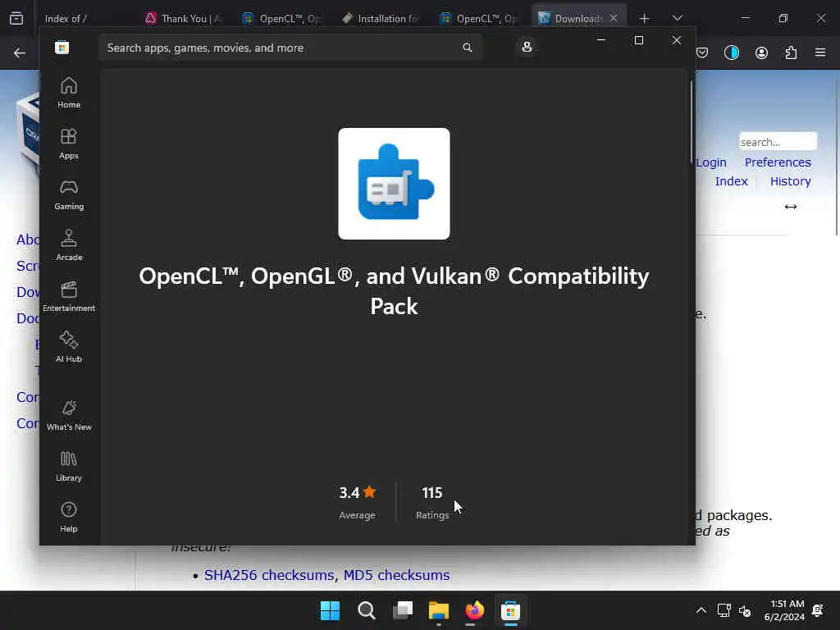Viewport: 840px width, 630px height.
Task: Open Home in Microsoft Store sidebar
Action: (69, 94)
